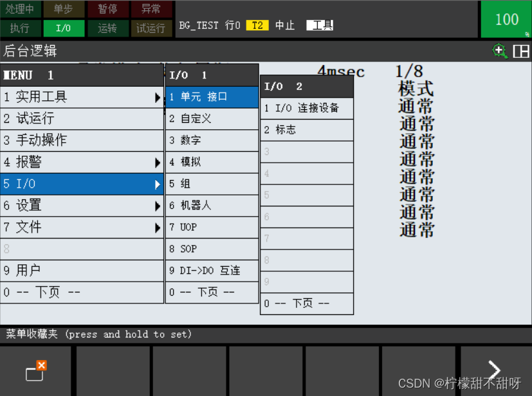Expand the 报警 submenu arrow
The height and width of the screenshot is (396, 532).
tap(158, 163)
